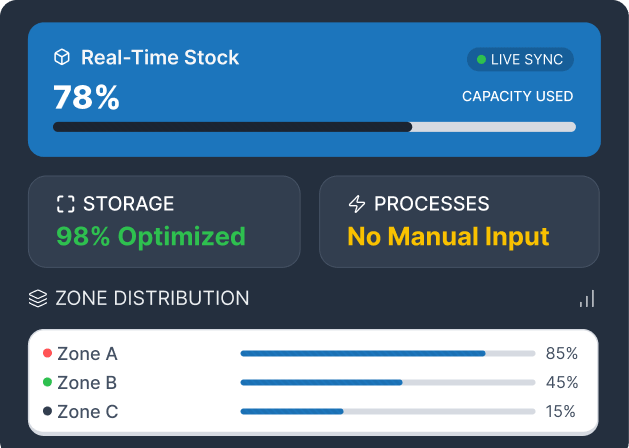Viewport: 629px width, 448px height.
Task: Click the cube icon beside Real-Time Stock
Action: coord(62,57)
